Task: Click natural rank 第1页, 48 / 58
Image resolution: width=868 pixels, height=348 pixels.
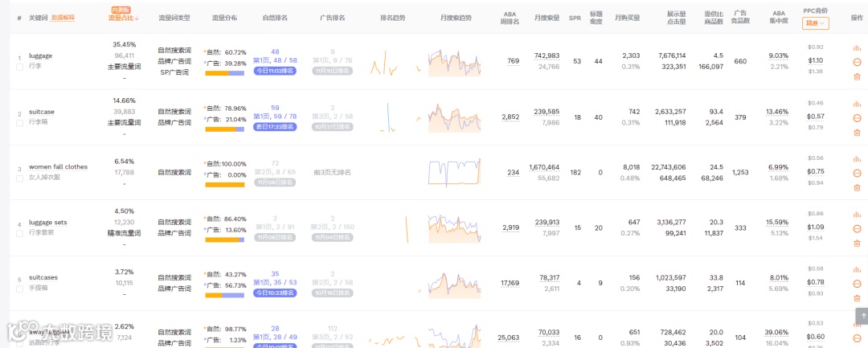Action: 275,60
